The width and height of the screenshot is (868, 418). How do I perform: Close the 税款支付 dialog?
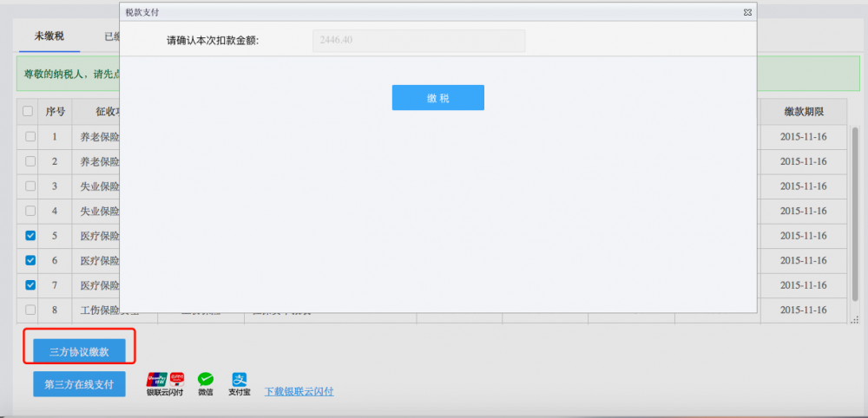(x=747, y=12)
